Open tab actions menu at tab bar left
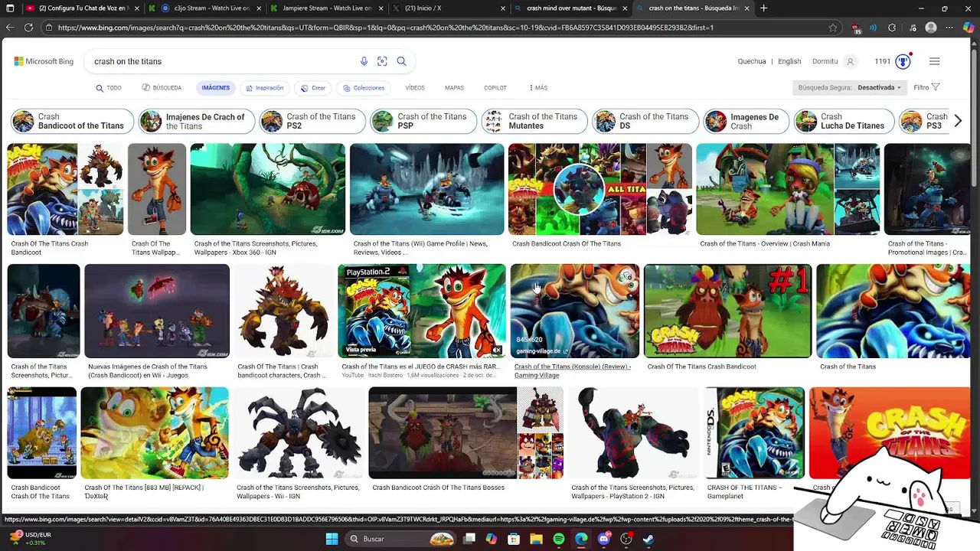 click(10, 8)
